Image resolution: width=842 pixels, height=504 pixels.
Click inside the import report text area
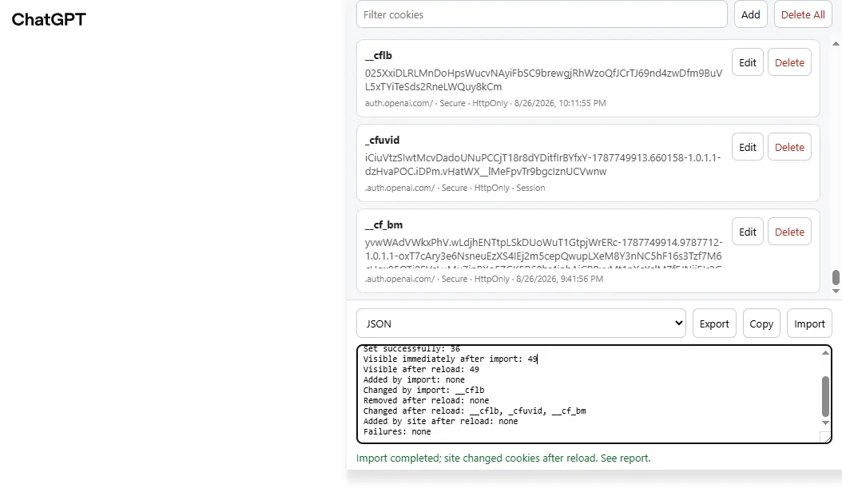click(x=589, y=394)
